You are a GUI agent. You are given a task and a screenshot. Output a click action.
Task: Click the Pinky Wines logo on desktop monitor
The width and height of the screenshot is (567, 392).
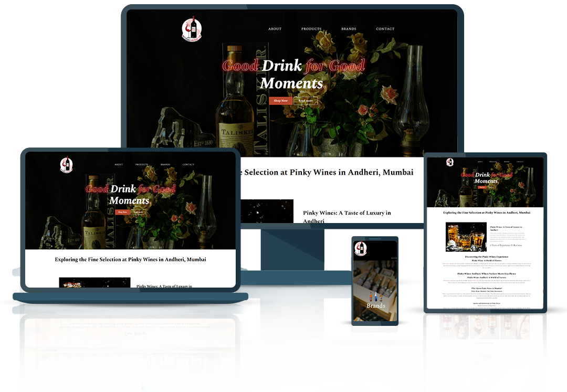click(x=192, y=29)
